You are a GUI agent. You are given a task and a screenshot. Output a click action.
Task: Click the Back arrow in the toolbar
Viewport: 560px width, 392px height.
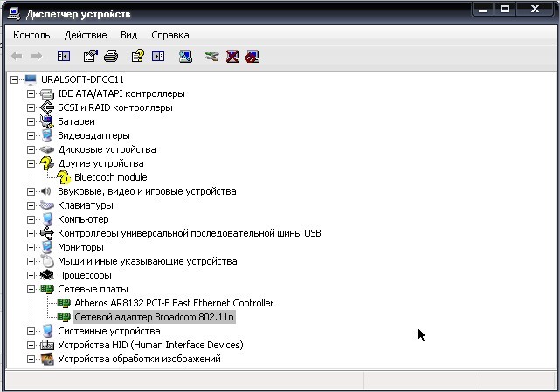click(x=17, y=56)
